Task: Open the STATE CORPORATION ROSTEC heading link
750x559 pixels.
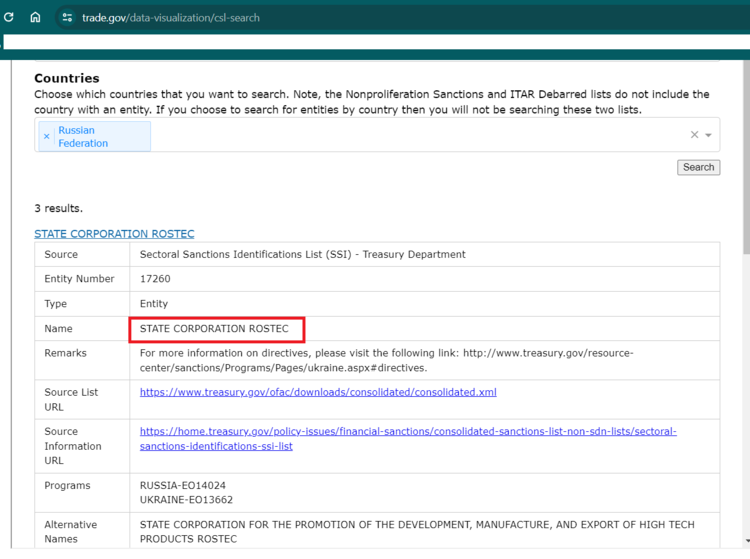Action: (114, 234)
